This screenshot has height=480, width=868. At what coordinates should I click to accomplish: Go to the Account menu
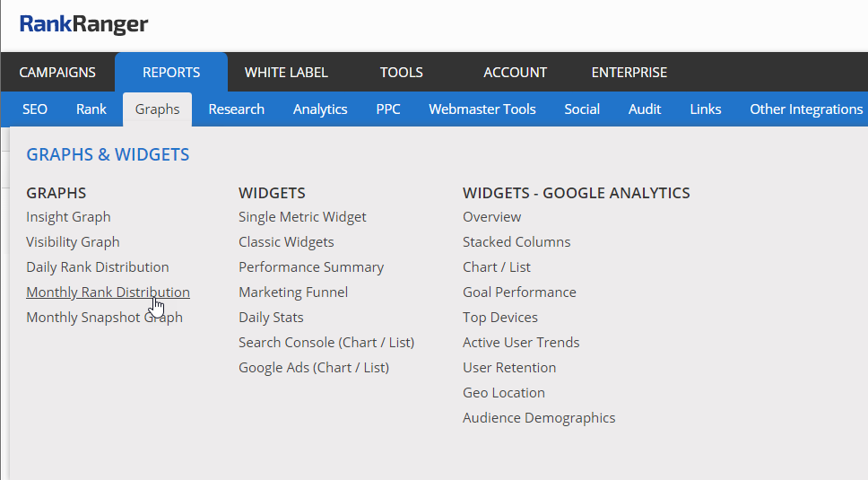[x=515, y=73]
